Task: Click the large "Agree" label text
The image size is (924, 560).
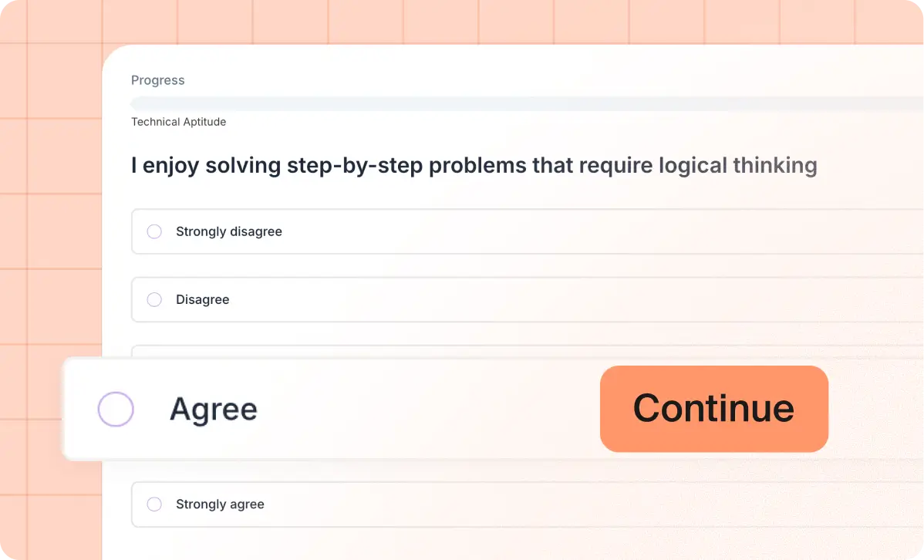Action: point(214,409)
